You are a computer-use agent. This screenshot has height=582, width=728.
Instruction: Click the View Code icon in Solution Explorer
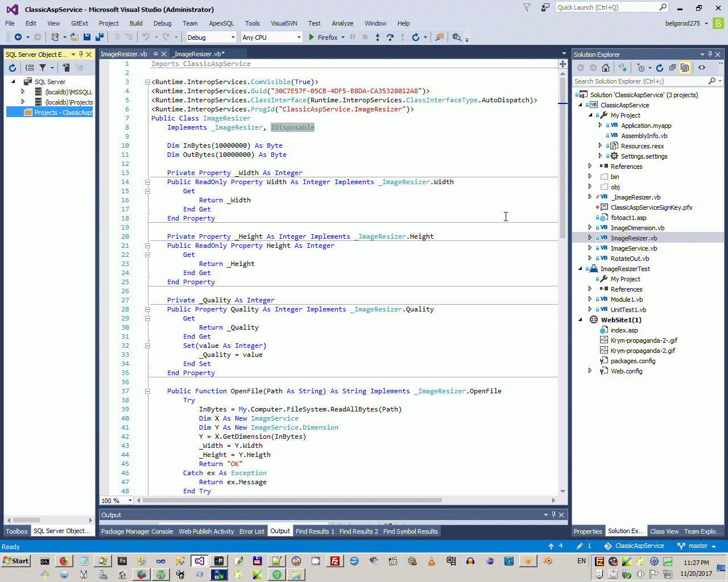(x=702, y=68)
